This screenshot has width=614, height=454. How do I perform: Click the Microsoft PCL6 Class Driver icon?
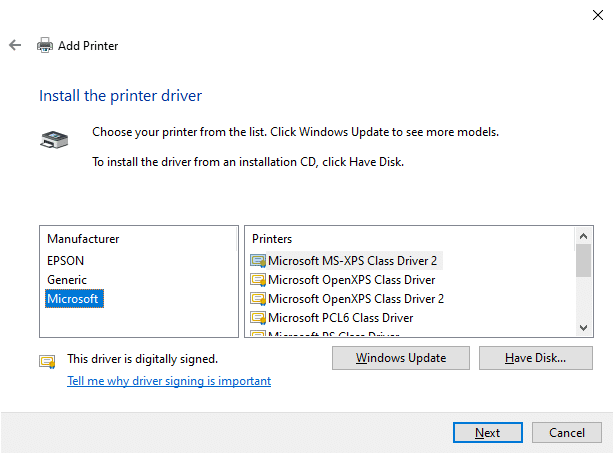(258, 318)
